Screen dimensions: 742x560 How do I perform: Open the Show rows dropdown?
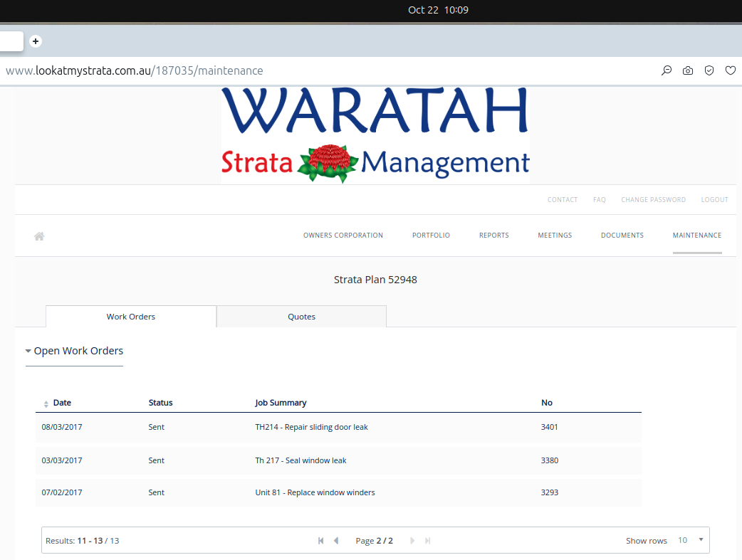690,540
